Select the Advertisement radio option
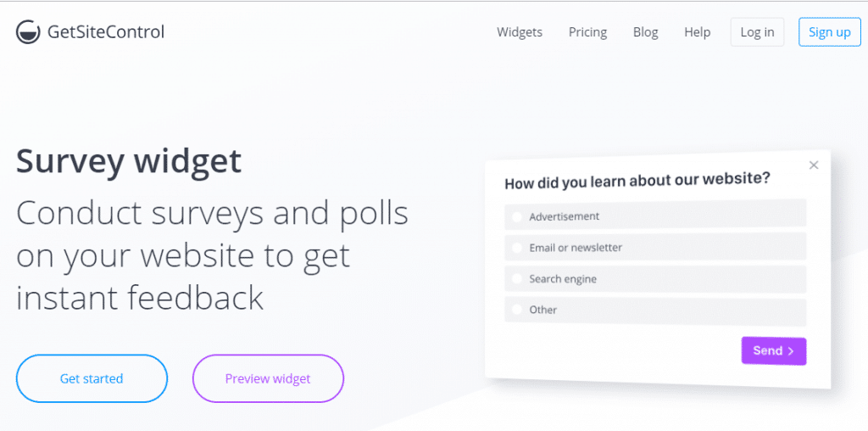The width and height of the screenshot is (868, 431). pyautogui.click(x=516, y=217)
